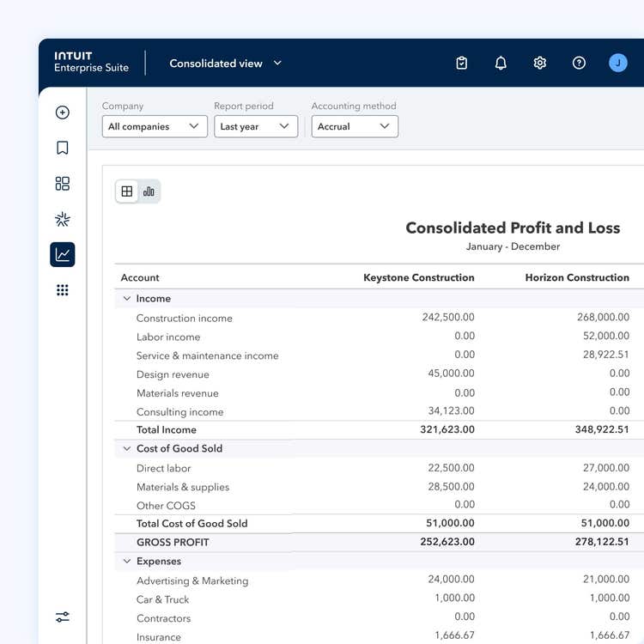Click Horizon Gross Profit 278,122.51
644x644 pixels.
click(602, 542)
